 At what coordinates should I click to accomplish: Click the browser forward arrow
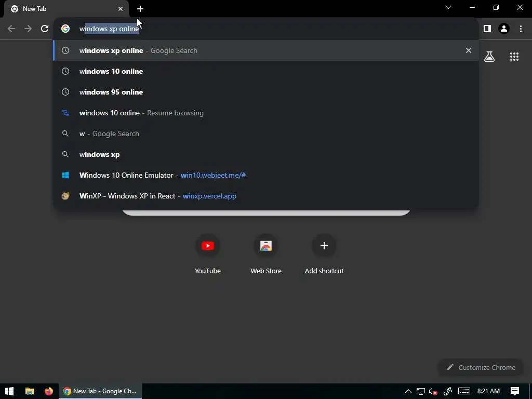28,29
